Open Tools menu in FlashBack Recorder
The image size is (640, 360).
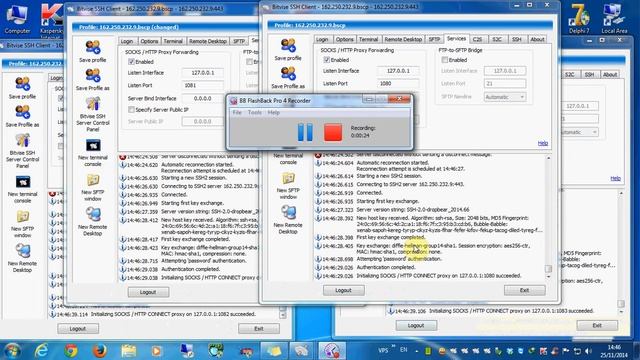coord(255,112)
